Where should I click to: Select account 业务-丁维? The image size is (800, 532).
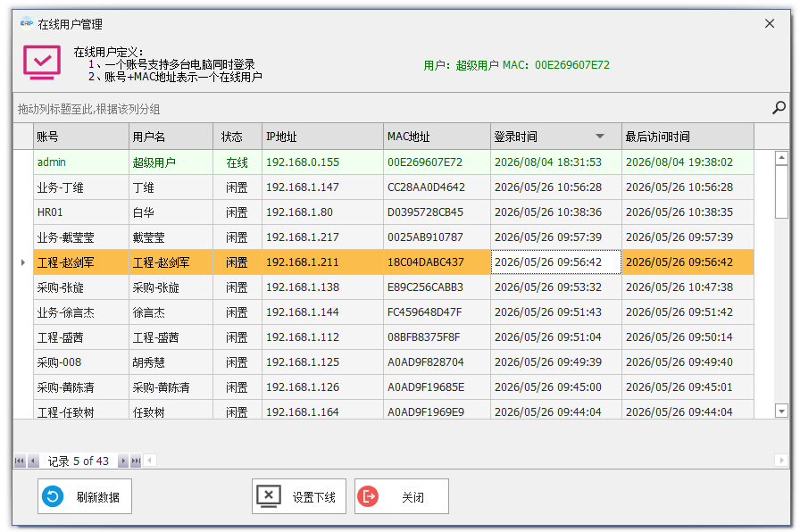pos(81,187)
